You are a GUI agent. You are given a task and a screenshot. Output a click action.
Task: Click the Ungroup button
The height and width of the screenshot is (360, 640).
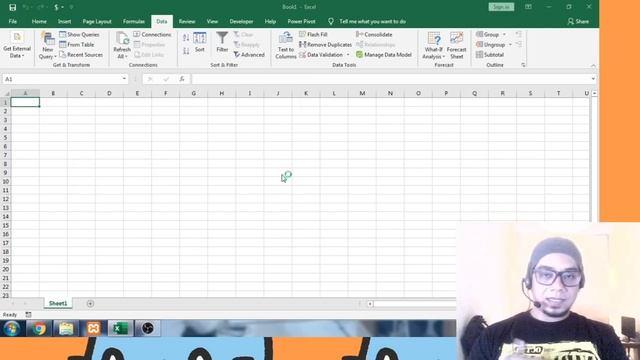coord(491,44)
